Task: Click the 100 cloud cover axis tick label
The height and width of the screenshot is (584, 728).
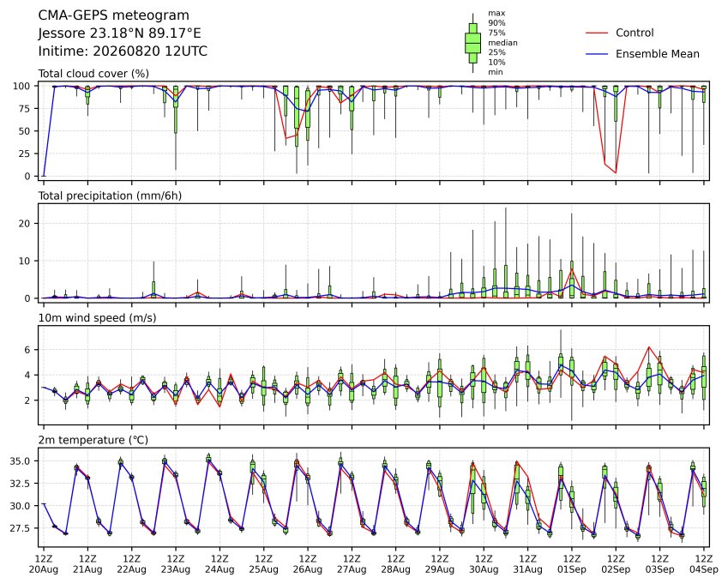Action: (x=21, y=86)
